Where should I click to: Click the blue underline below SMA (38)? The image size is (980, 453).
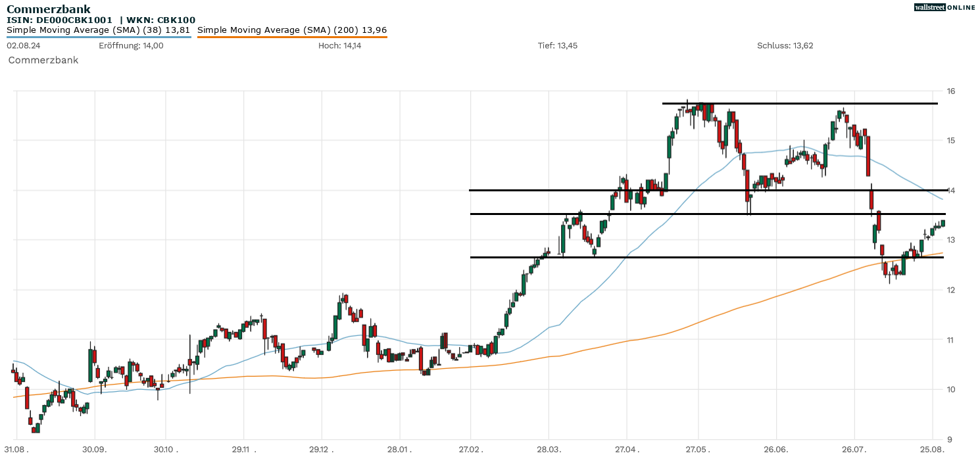coord(99,37)
